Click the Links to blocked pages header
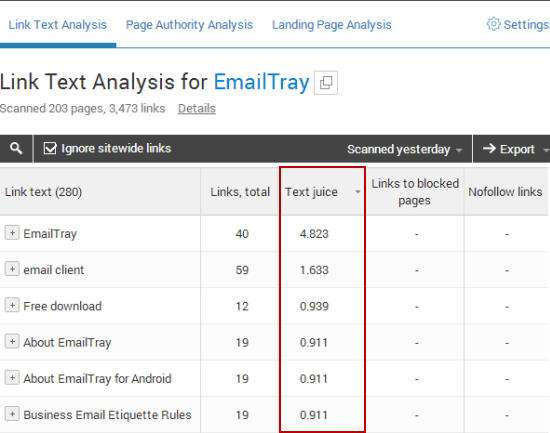The height and width of the screenshot is (433, 550). pyautogui.click(x=415, y=192)
